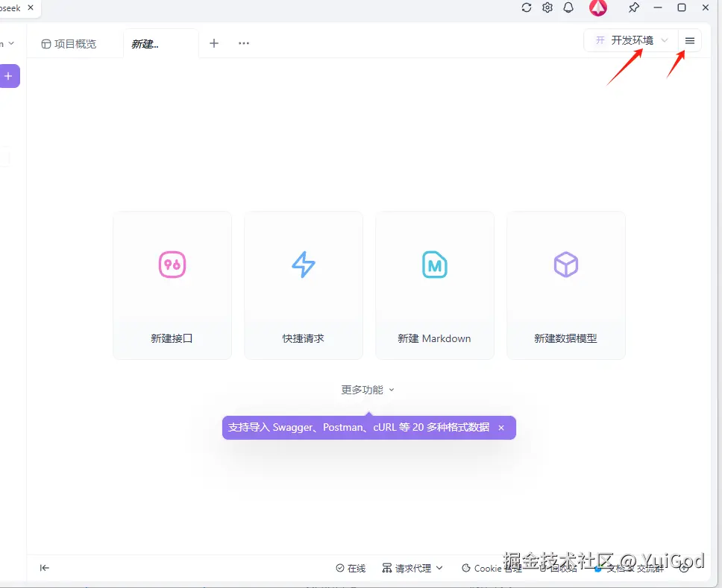Open the user avatar profile
This screenshot has height=588, width=722.
pos(597,7)
